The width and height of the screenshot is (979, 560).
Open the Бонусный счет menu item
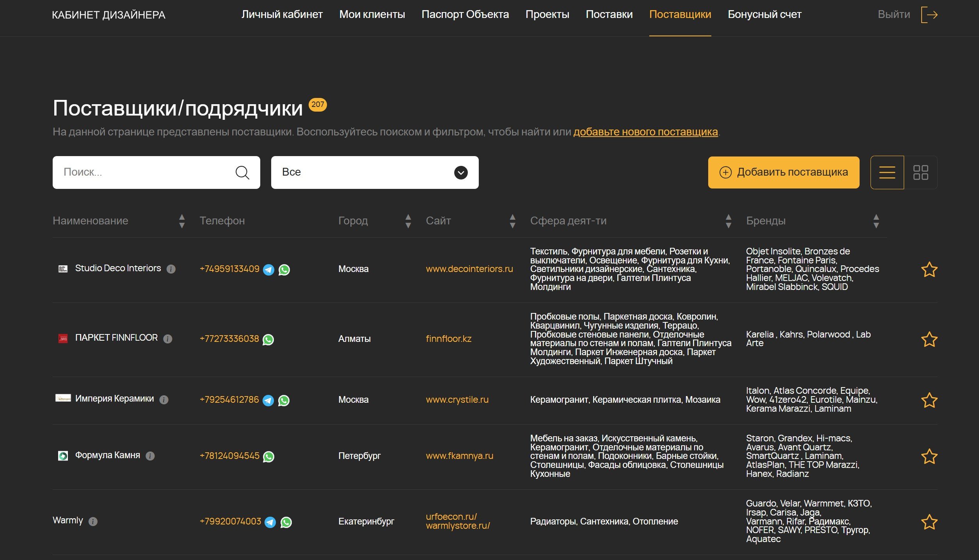pos(764,14)
